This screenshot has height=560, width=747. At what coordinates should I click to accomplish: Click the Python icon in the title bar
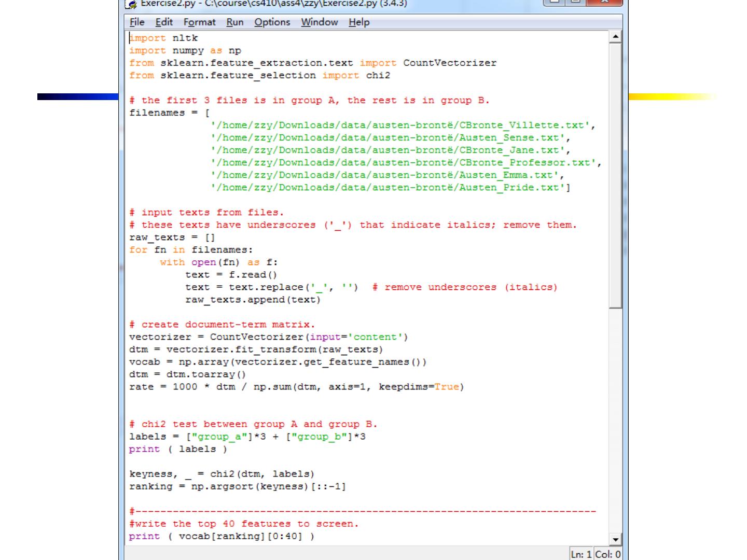point(131,4)
